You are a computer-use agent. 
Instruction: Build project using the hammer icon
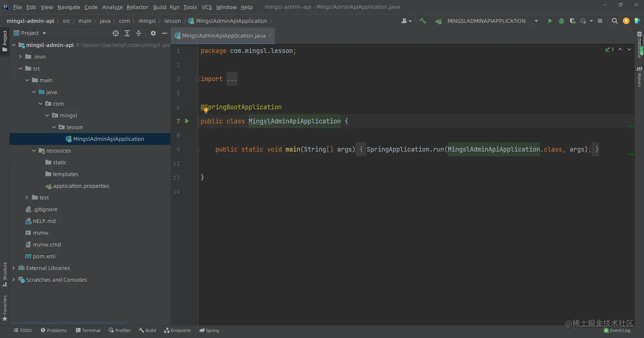(423, 21)
